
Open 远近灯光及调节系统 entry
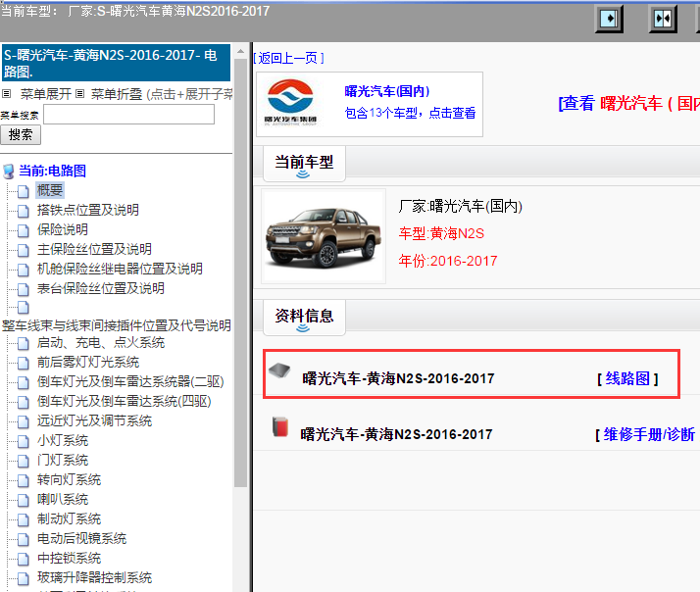tap(94, 421)
